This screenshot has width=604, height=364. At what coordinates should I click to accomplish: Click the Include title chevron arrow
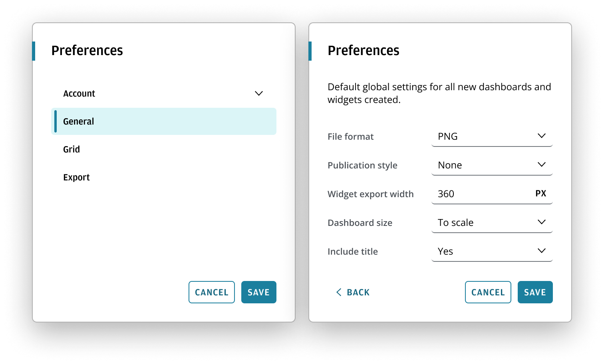point(542,251)
